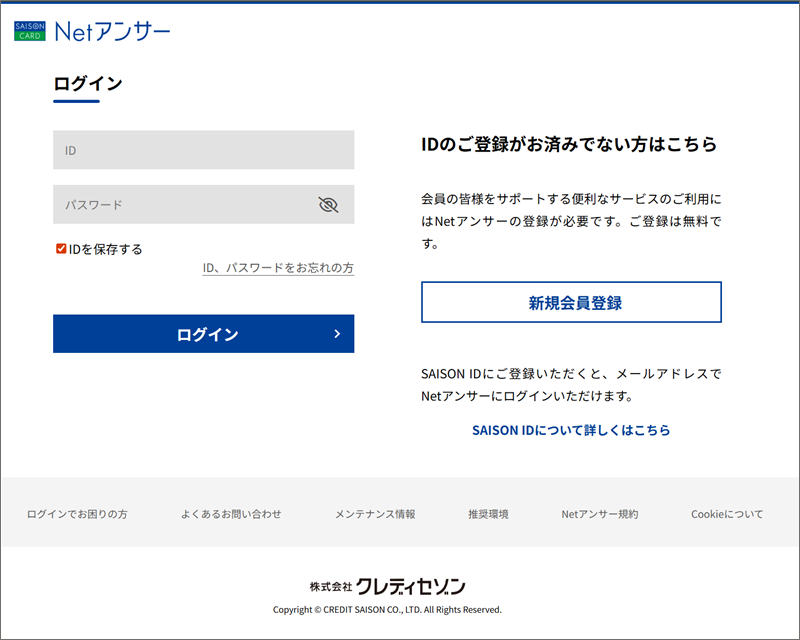Open the 新規会員登録 registration button

point(571,302)
